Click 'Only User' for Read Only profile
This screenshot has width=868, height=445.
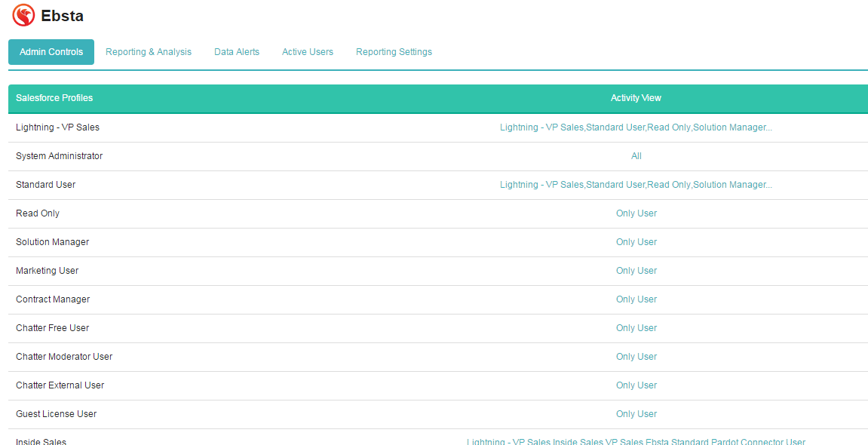point(636,213)
